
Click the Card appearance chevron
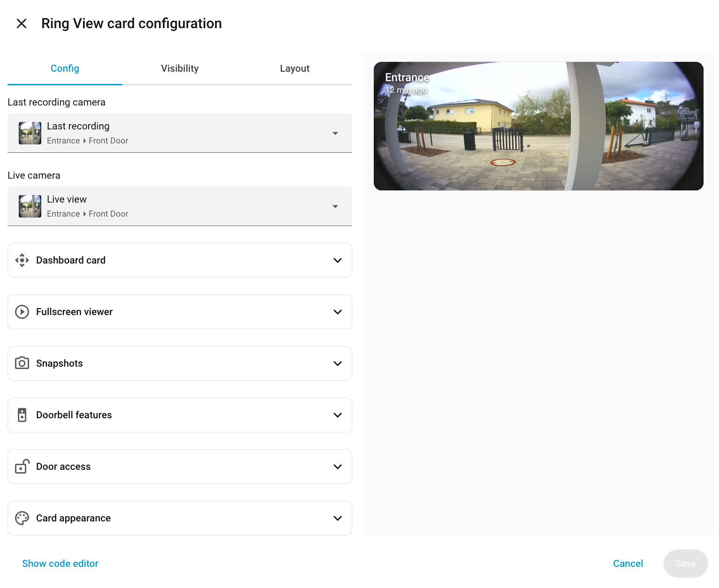pos(338,518)
